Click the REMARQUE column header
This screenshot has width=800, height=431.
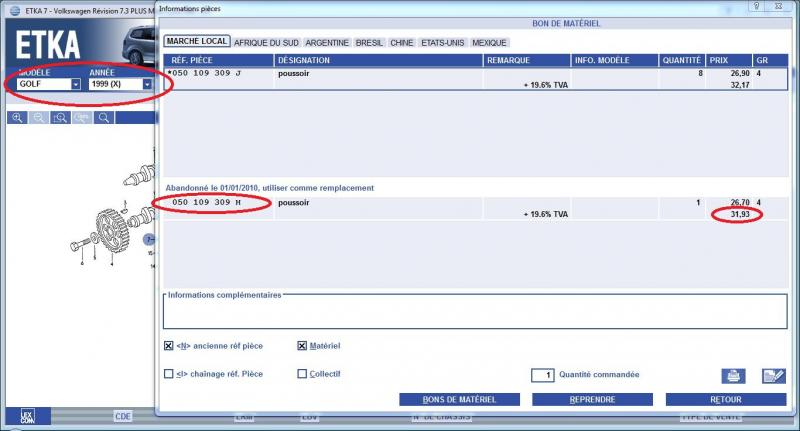(x=527, y=60)
